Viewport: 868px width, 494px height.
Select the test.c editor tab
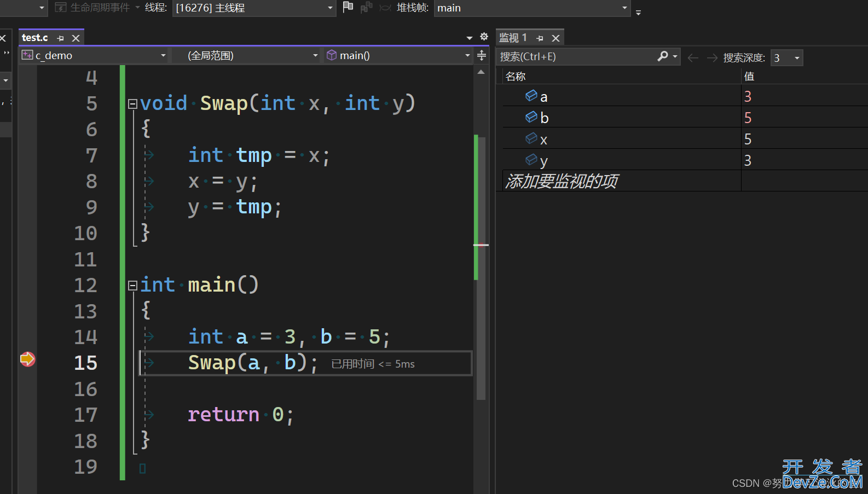click(35, 38)
